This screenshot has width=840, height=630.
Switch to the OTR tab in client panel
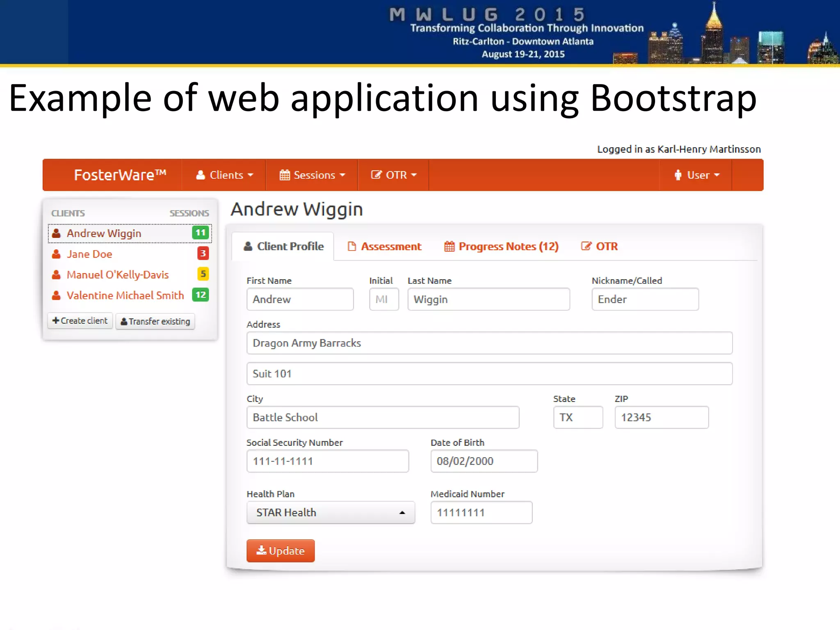point(599,246)
